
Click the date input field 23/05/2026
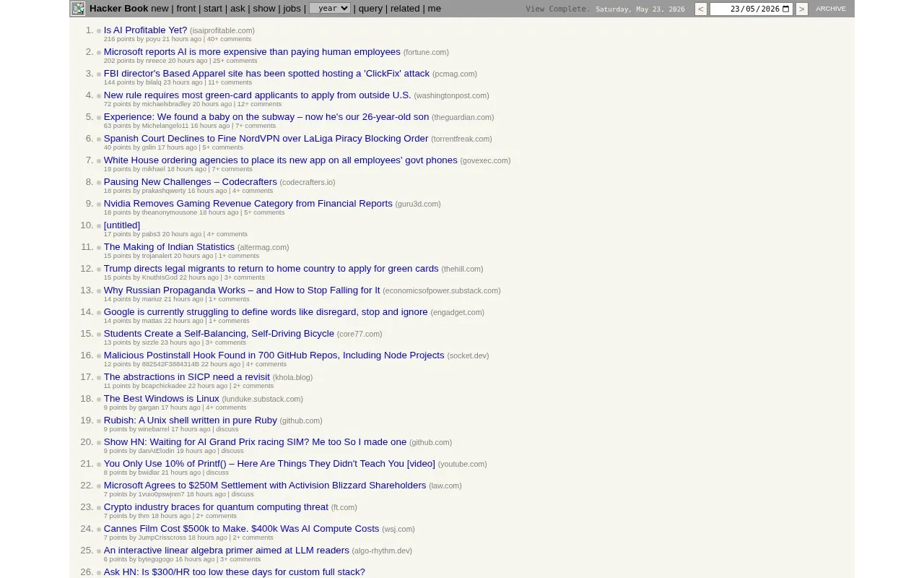coord(751,9)
